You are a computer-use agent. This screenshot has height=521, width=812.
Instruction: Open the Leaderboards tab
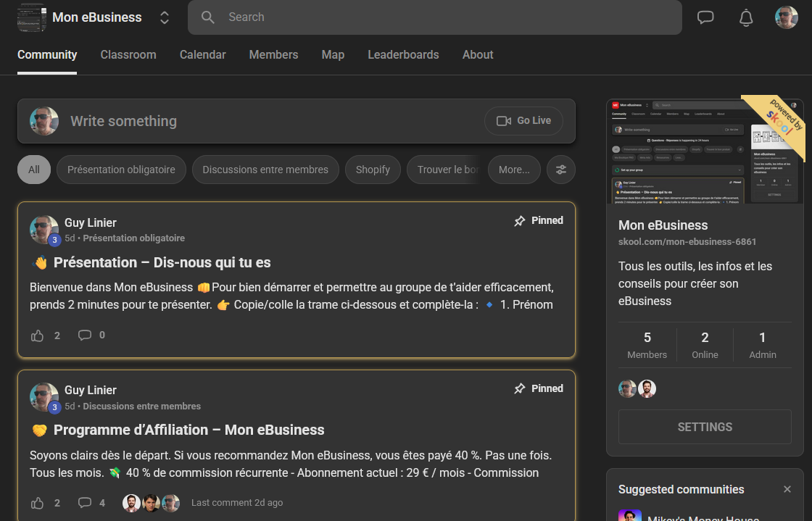(403, 55)
